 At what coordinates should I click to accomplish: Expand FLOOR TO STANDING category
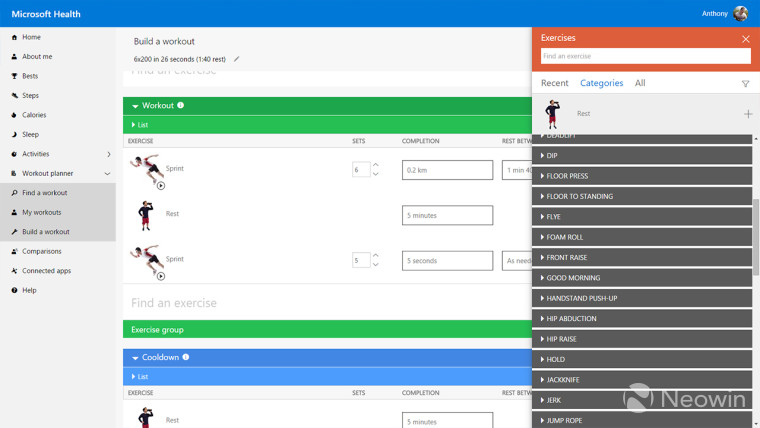pyautogui.click(x=642, y=196)
